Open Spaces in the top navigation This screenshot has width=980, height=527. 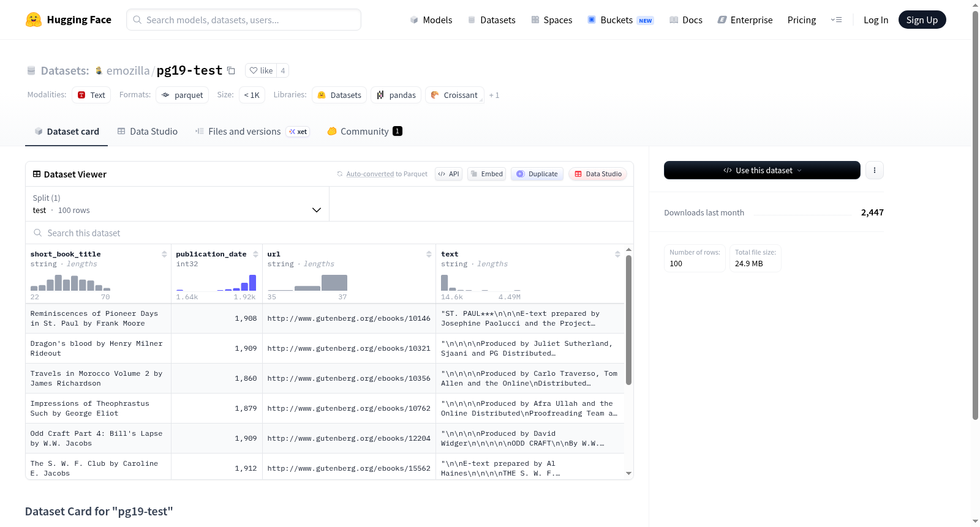click(551, 20)
